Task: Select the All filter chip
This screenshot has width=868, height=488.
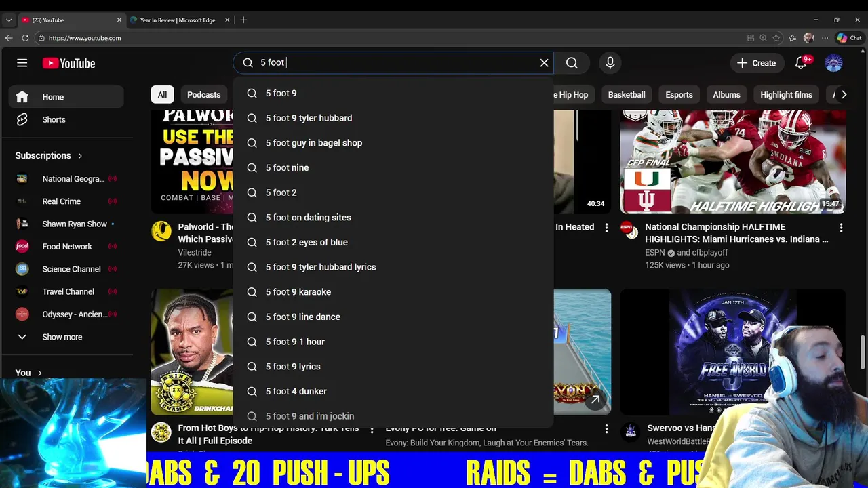Action: [162, 95]
